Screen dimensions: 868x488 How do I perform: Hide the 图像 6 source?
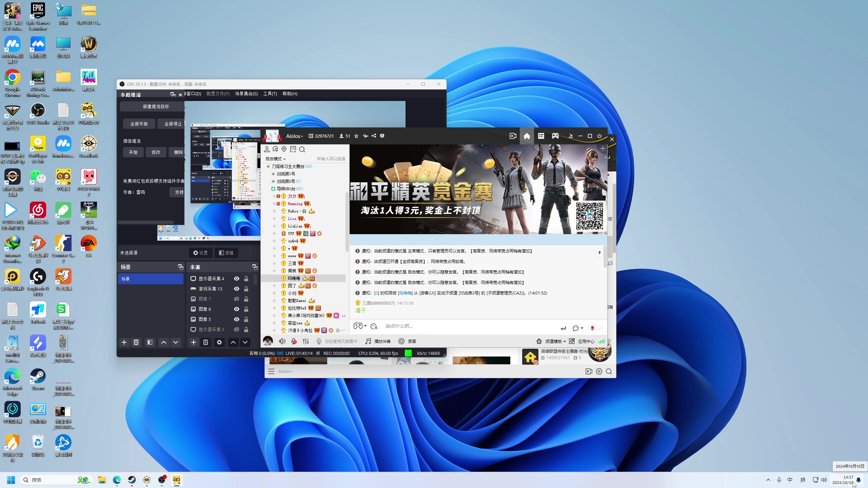[237, 309]
